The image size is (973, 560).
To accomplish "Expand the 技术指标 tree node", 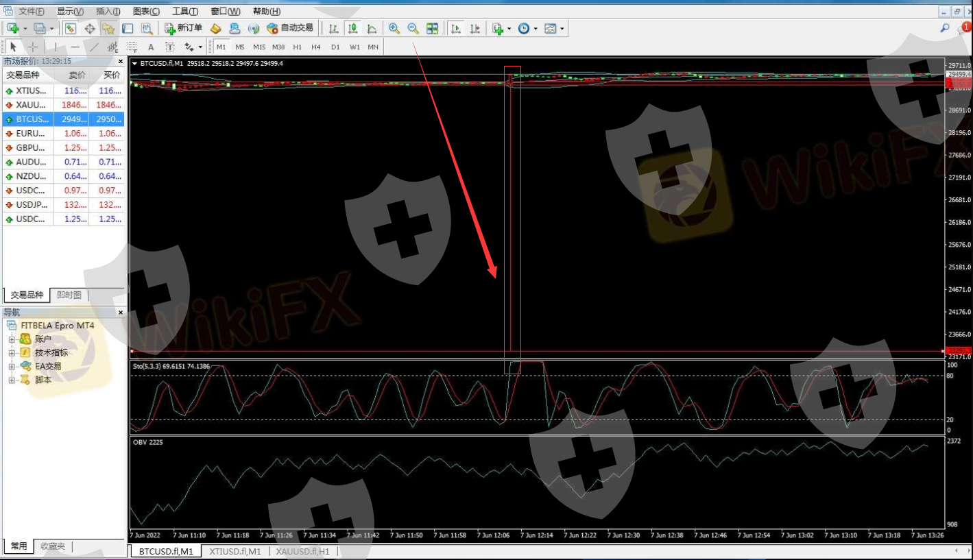I will point(12,352).
